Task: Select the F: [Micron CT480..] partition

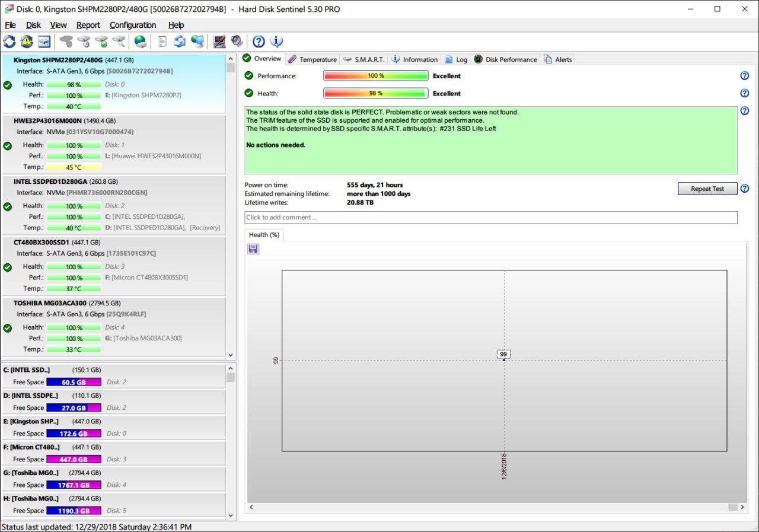Action: click(113, 453)
